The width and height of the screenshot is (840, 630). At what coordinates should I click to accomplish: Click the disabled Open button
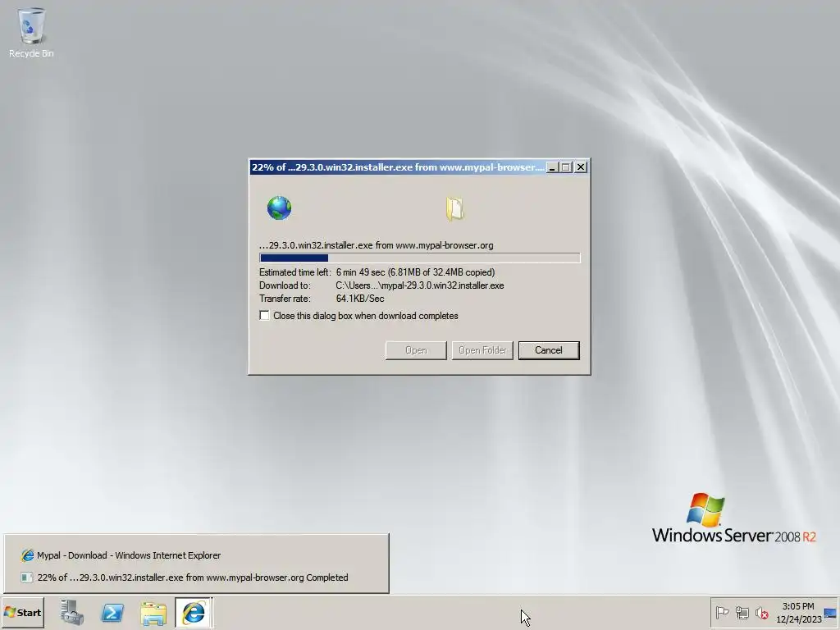coord(416,350)
